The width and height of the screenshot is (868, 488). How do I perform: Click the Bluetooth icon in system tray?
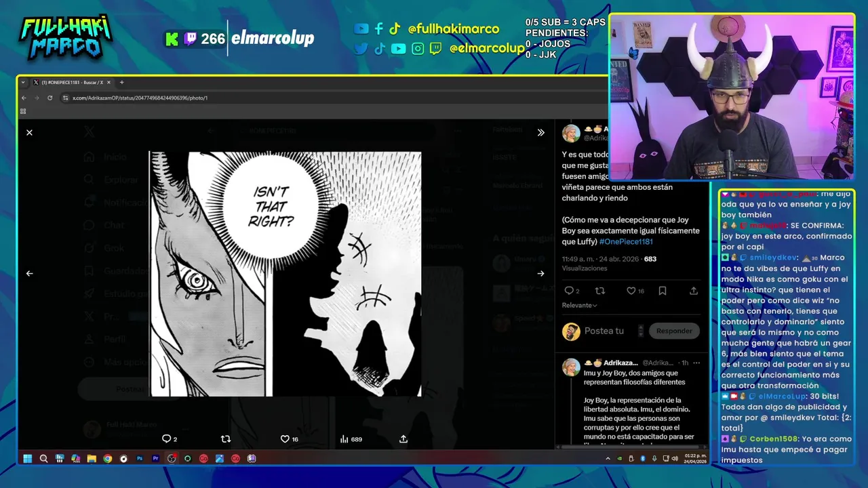[x=642, y=459]
